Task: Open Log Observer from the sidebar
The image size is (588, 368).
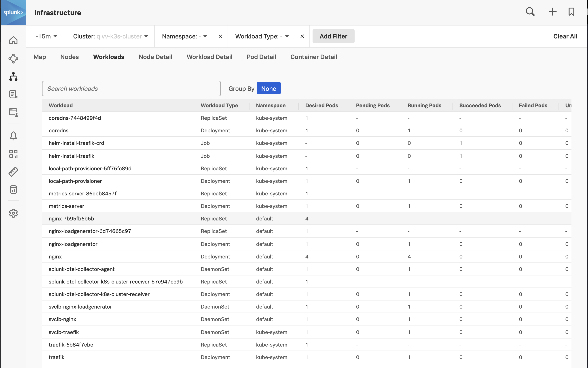Action: [13, 94]
